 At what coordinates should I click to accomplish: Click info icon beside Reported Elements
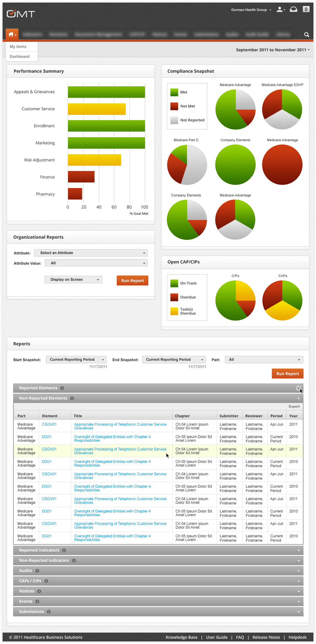(x=62, y=388)
